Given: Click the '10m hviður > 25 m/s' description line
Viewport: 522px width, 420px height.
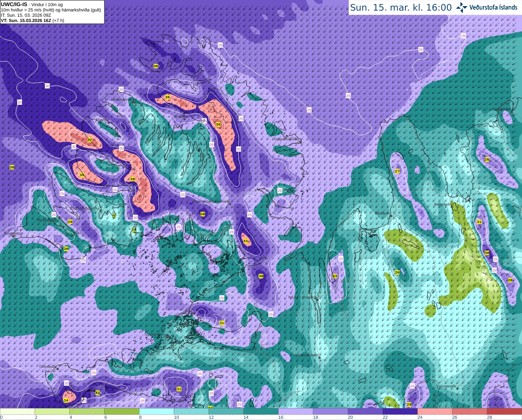Looking at the screenshot, I should (51, 10).
